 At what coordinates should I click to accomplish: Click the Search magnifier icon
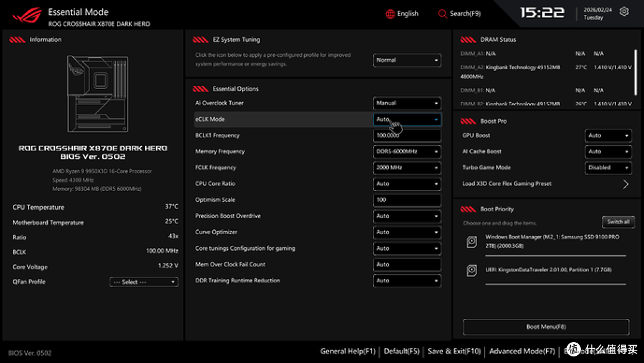point(442,14)
